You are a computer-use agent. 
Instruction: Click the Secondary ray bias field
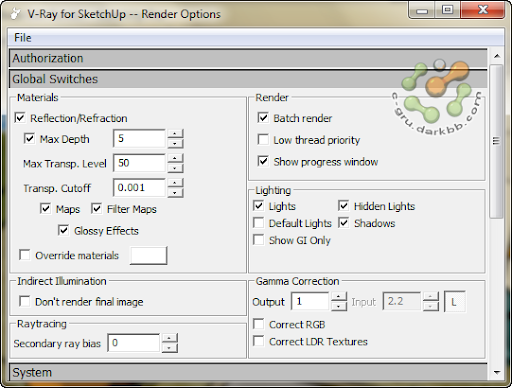click(134, 343)
